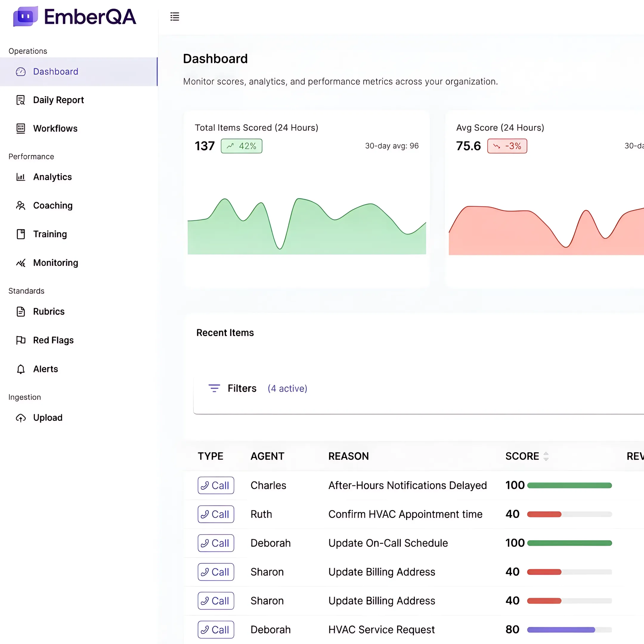Click the Monitoring icon in sidebar
Screen dimensions: 644x644
21,263
